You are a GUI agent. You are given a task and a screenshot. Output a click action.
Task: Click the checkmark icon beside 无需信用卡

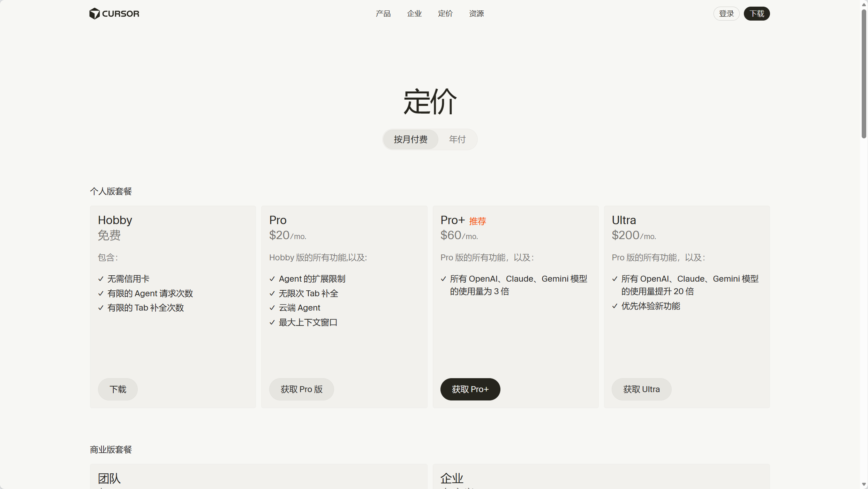tap(101, 279)
